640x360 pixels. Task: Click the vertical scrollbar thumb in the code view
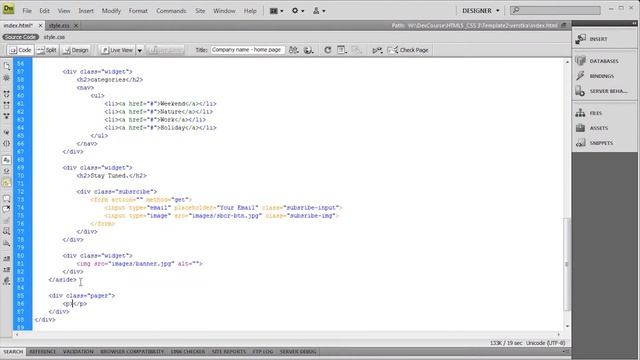[x=567, y=264]
